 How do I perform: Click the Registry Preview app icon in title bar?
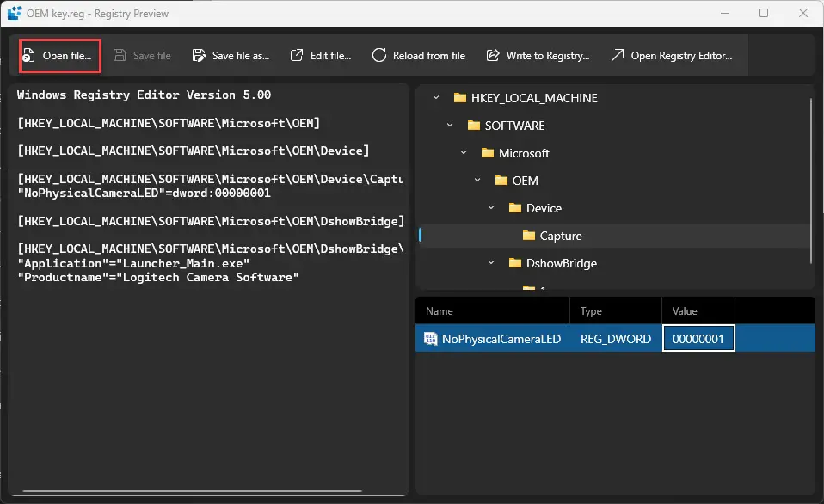coord(14,14)
